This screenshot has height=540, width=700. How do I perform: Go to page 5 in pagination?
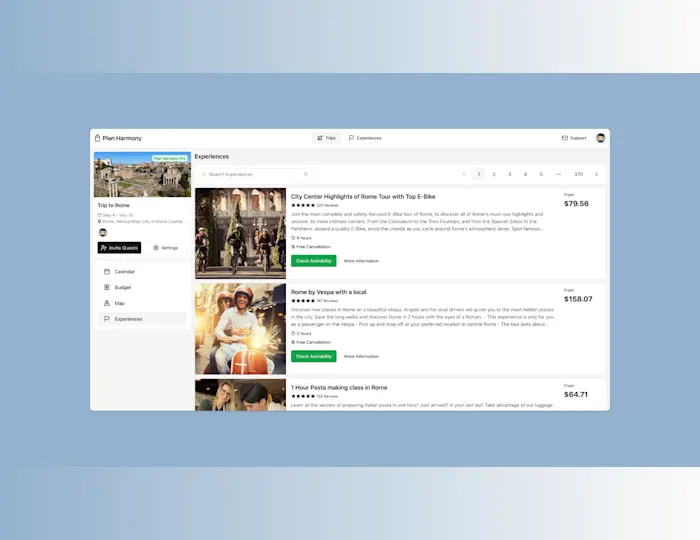pos(541,174)
